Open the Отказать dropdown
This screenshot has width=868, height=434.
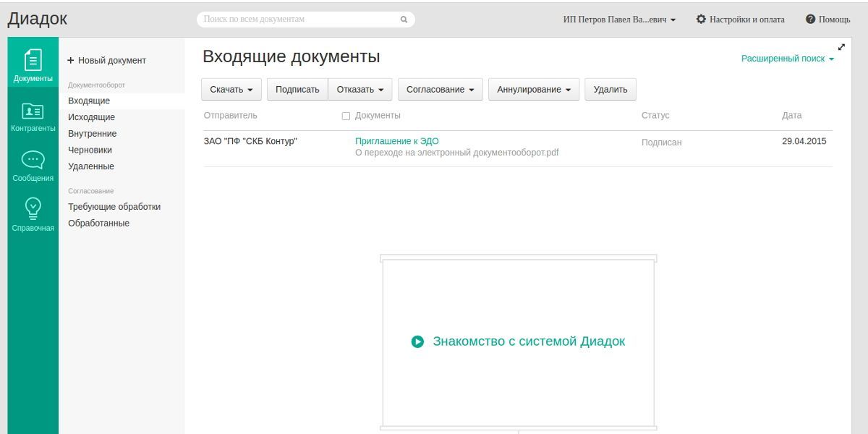pos(360,90)
